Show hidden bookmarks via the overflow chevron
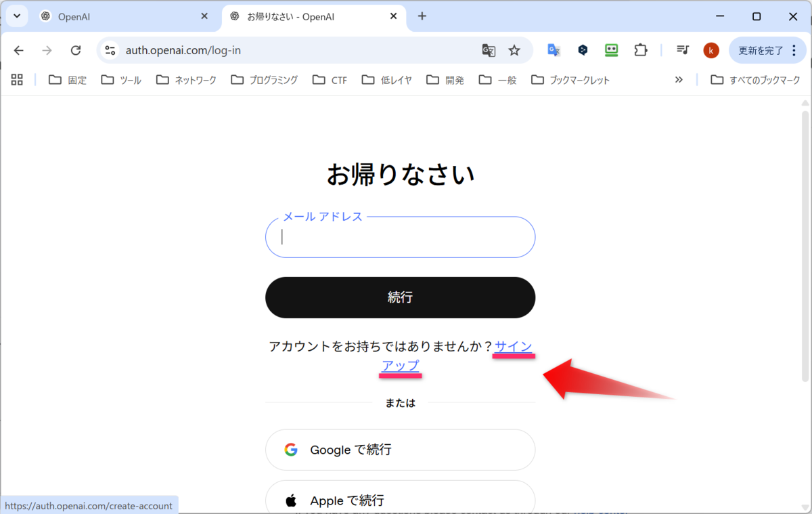The width and height of the screenshot is (812, 514). point(679,79)
